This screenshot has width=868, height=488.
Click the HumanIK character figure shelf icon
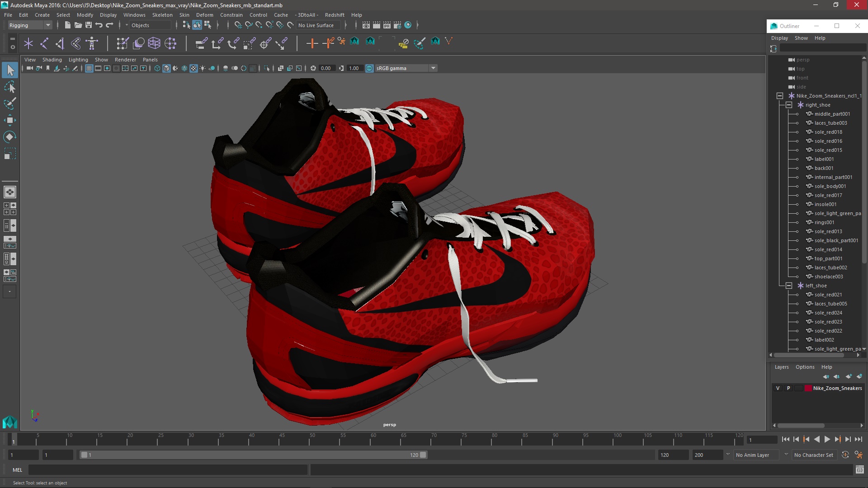pos(92,43)
